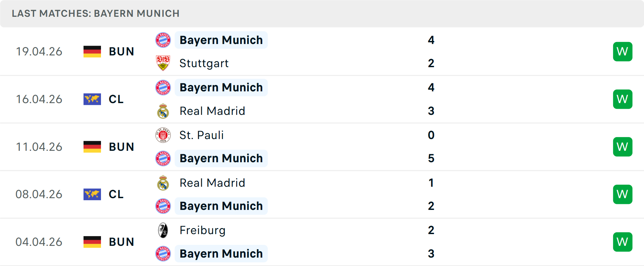Select the St. Pauli club badge
644x266 pixels.
point(163,135)
